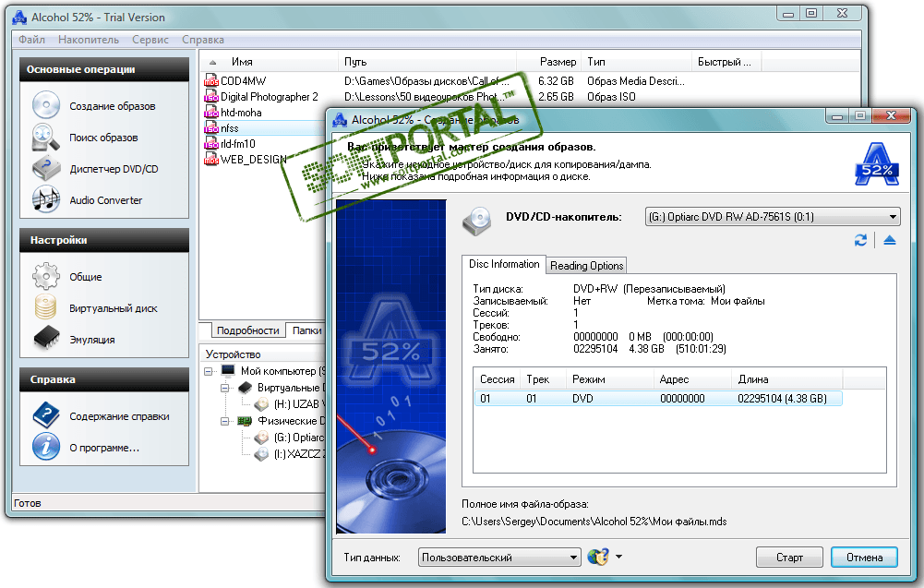Collapse the Виртуальные devices tree node
This screenshot has height=588, width=924.
[x=224, y=388]
